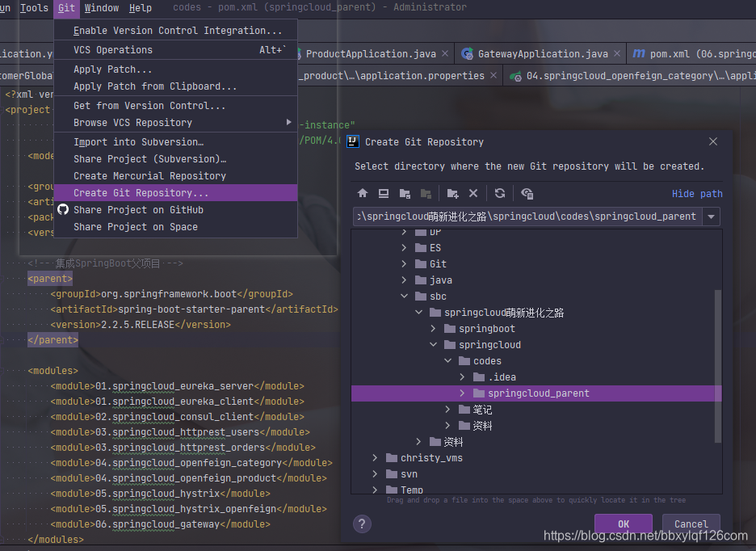Click the directory tree vertical scrollbar
The width and height of the screenshot is (756, 551).
click(x=717, y=366)
